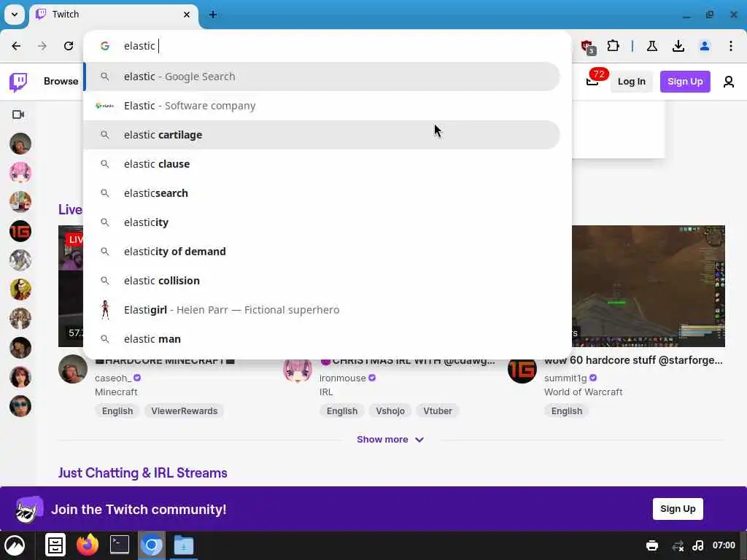
Task: Open the sunglasses avatar at sidebar bottom
Action: click(x=20, y=406)
